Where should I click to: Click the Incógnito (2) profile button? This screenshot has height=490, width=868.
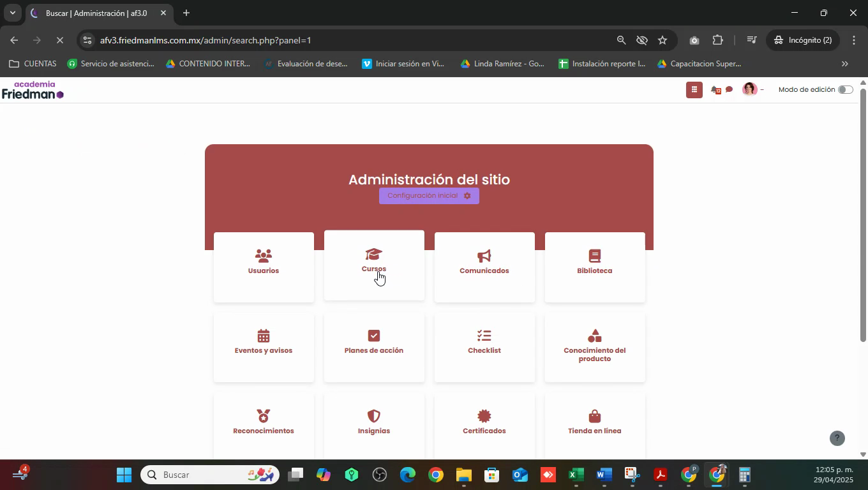803,40
